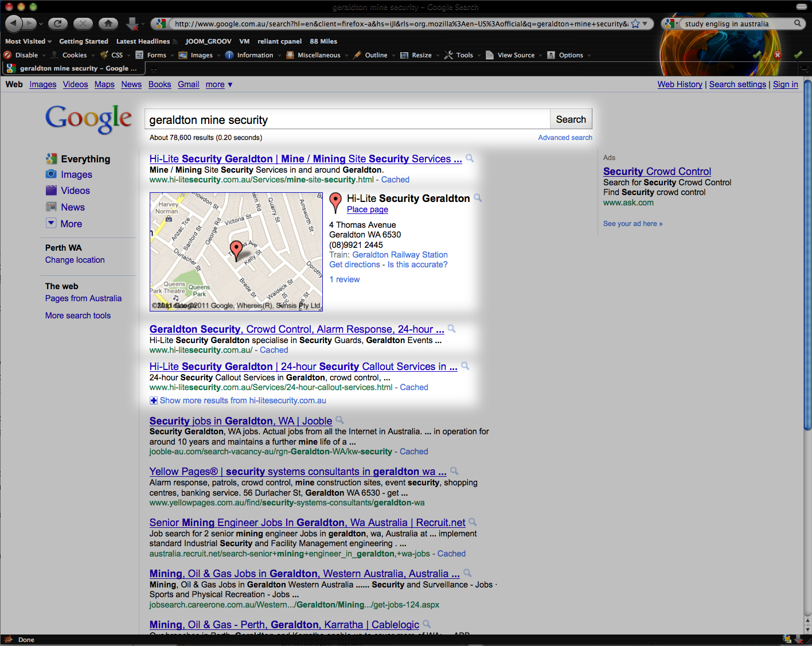The image size is (812, 646).
Task: Open the Most Visited bookmarks menu
Action: tap(28, 41)
